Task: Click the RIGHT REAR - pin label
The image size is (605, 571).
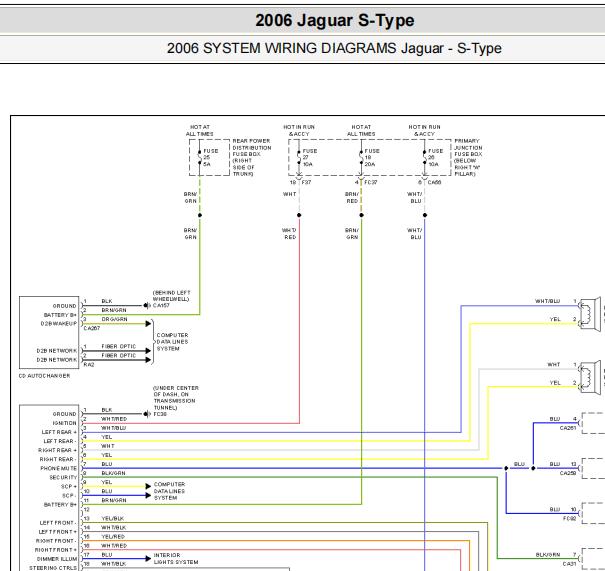Action: [x=58, y=459]
